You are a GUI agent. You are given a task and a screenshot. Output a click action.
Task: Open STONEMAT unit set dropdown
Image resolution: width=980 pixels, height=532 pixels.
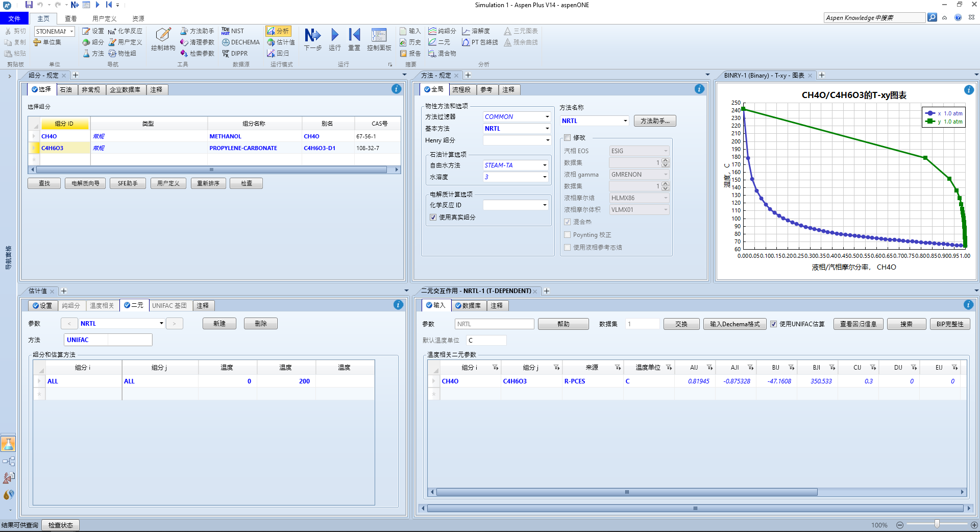(x=71, y=32)
